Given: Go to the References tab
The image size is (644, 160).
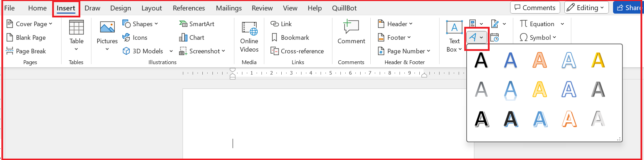Looking at the screenshot, I should click(x=189, y=8).
